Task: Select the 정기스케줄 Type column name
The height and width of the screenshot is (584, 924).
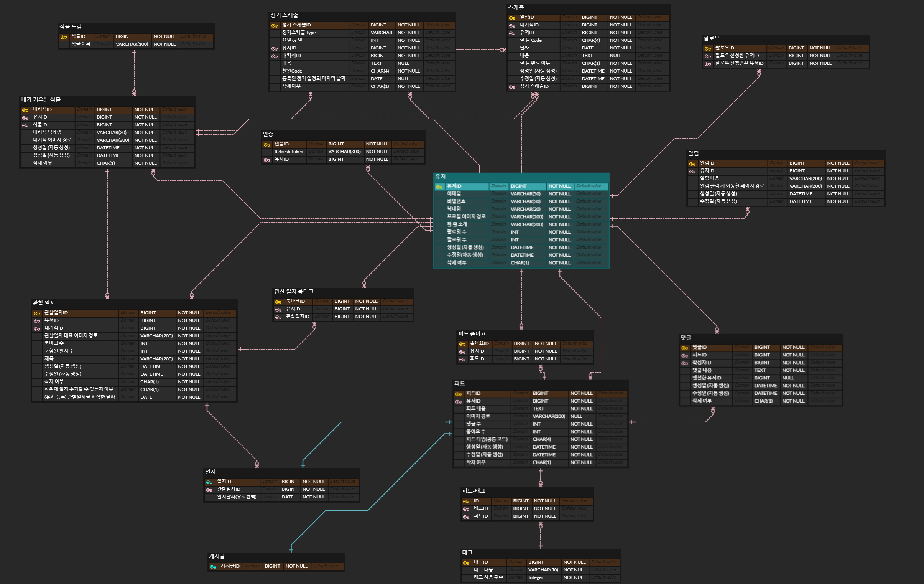Action: point(299,33)
